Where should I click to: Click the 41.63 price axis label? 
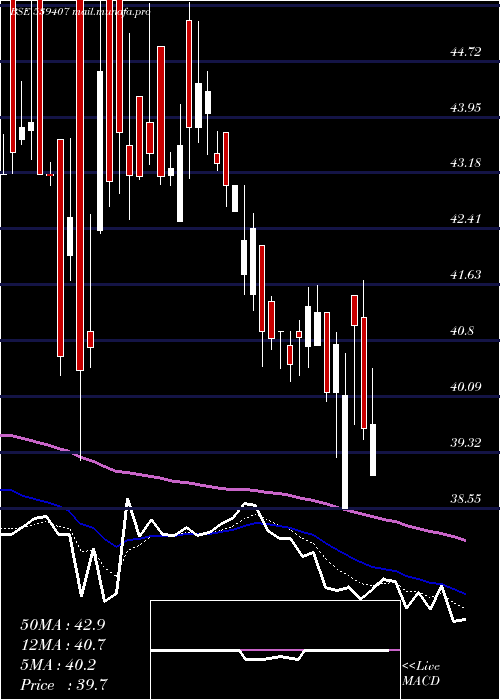pos(466,275)
